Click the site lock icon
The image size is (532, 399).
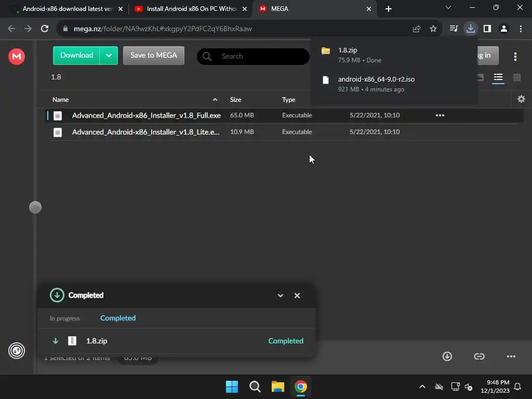pyautogui.click(x=65, y=29)
